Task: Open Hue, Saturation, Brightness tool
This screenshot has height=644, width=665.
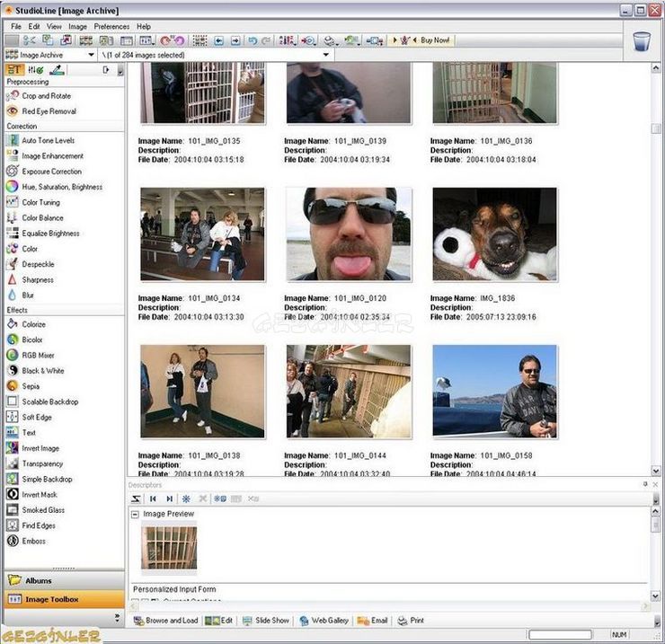Action: tap(54, 187)
